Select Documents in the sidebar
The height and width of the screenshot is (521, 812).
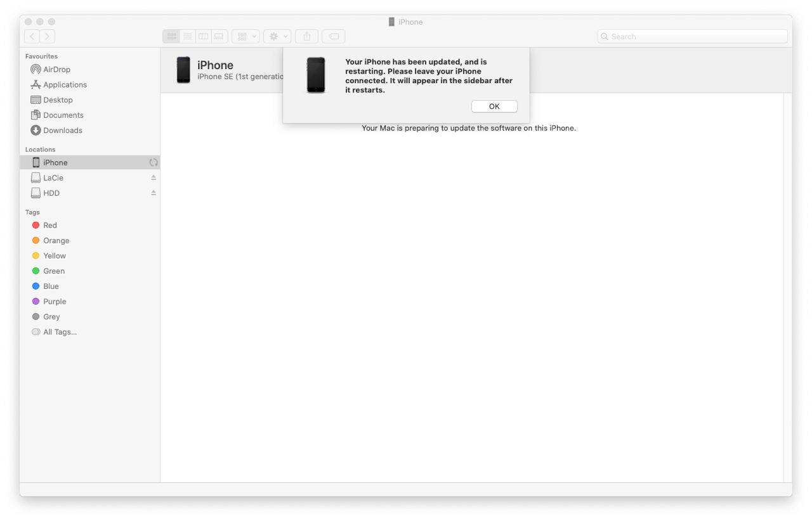coord(89,115)
